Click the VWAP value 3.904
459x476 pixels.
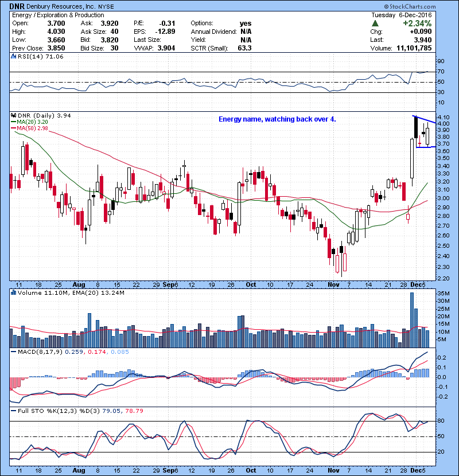pyautogui.click(x=166, y=48)
